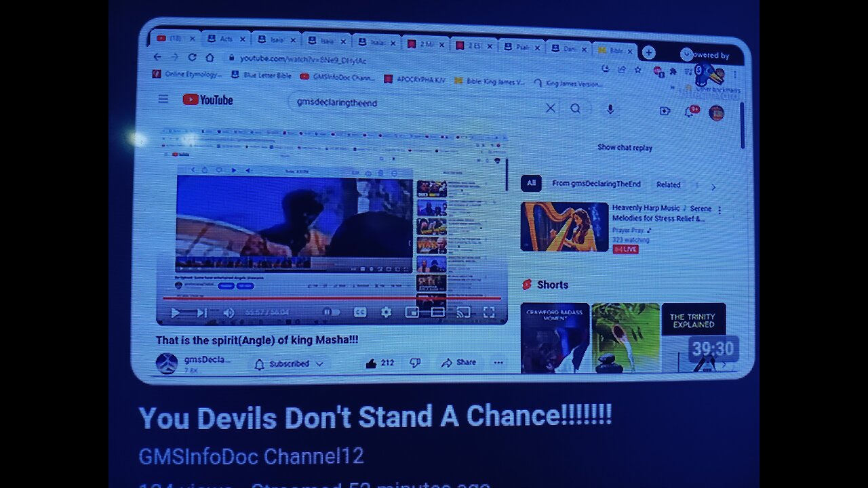Open the player settings gear

[386, 312]
